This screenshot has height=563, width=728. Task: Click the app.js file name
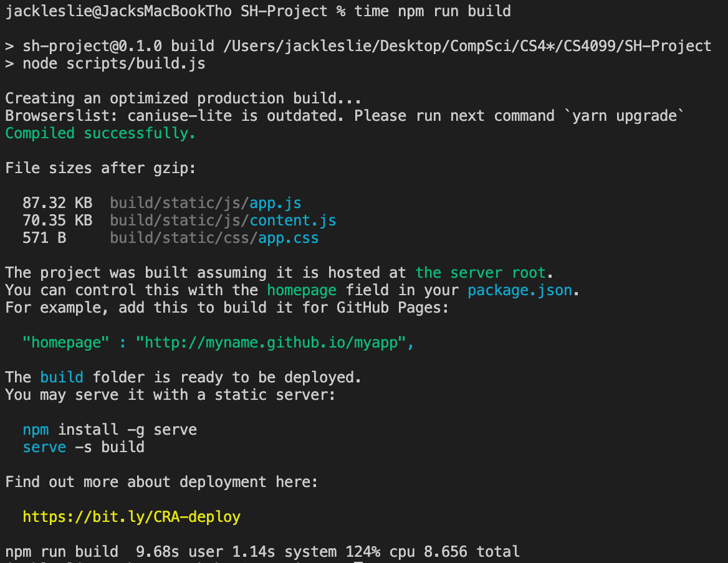coord(275,203)
